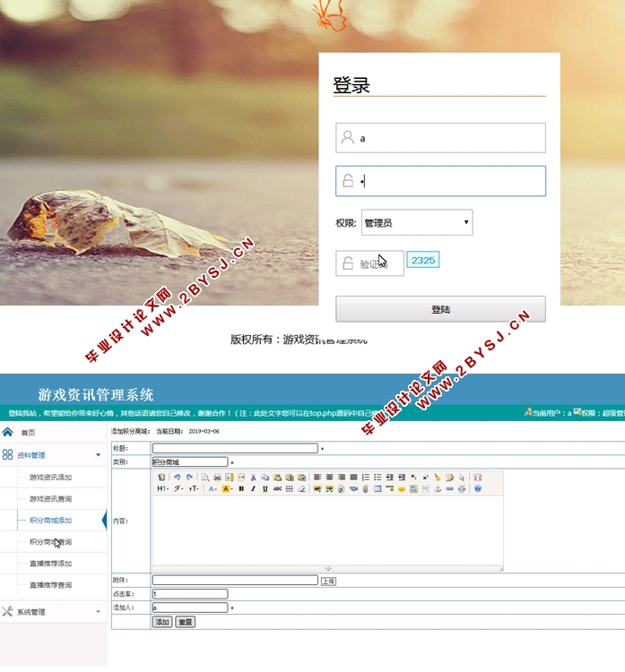Open 积分商城查询 menu item
Screen dimensions: 625x672
click(x=50, y=542)
